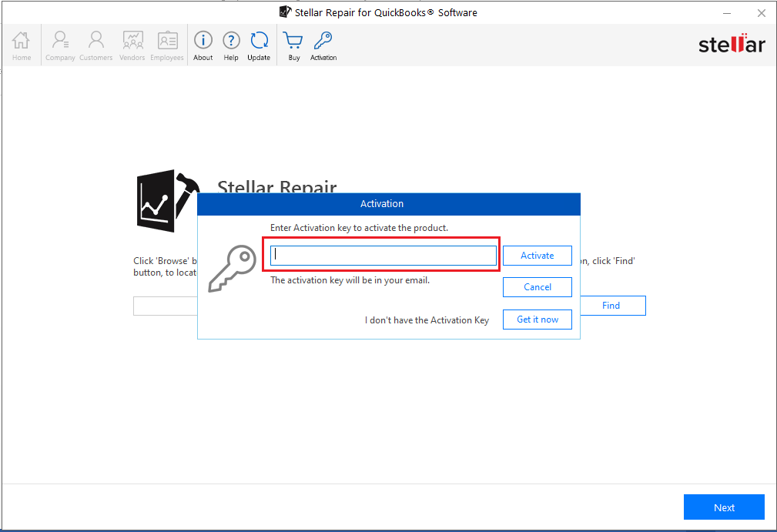The image size is (777, 532).
Task: Open the Help question mark icon
Action: [x=231, y=45]
